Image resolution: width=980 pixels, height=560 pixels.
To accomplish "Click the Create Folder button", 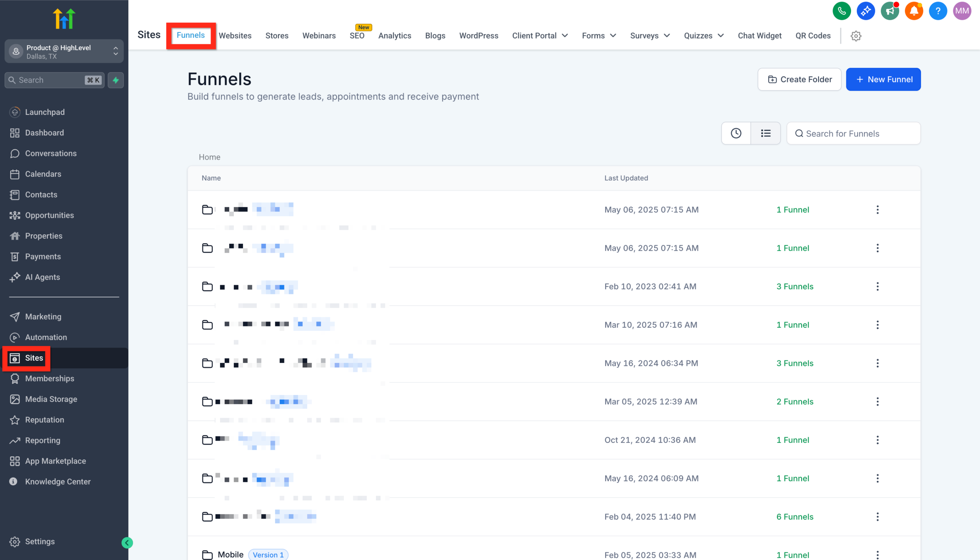I will tap(799, 79).
